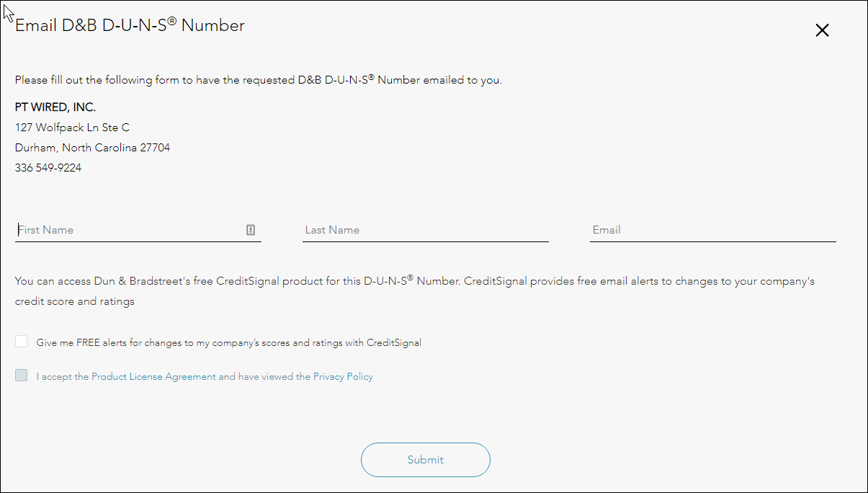Click the 127 Wolfpack Ln Ste C address line

click(72, 128)
